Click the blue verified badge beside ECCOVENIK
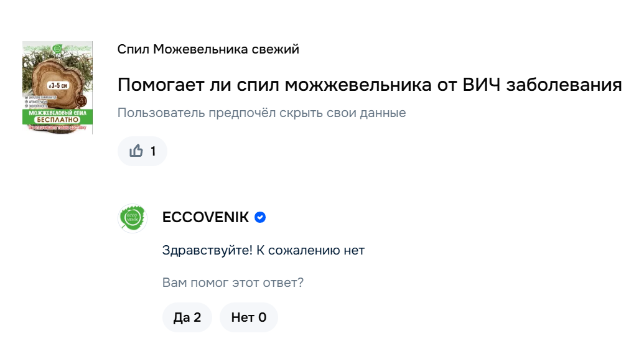The height and width of the screenshot is (351, 644). coord(261,217)
